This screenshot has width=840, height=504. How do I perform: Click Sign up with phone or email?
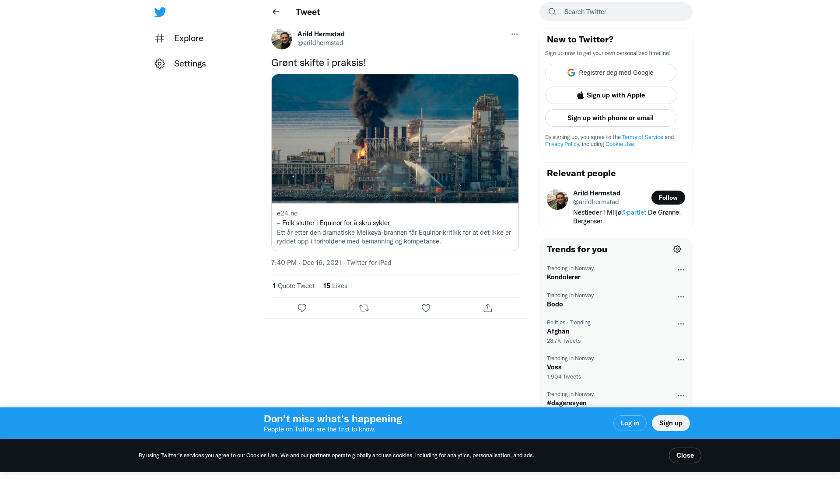[x=611, y=118]
